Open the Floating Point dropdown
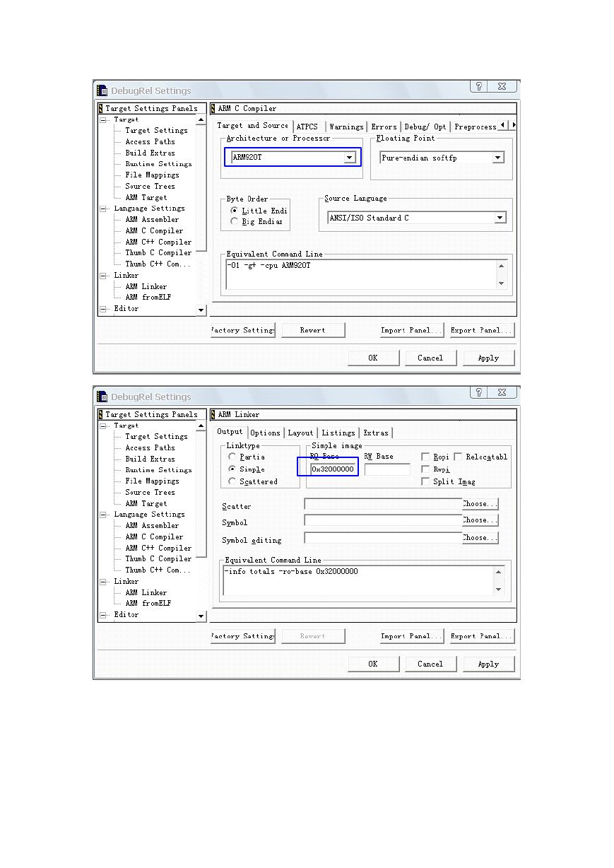The image size is (614, 868). pyautogui.click(x=498, y=158)
